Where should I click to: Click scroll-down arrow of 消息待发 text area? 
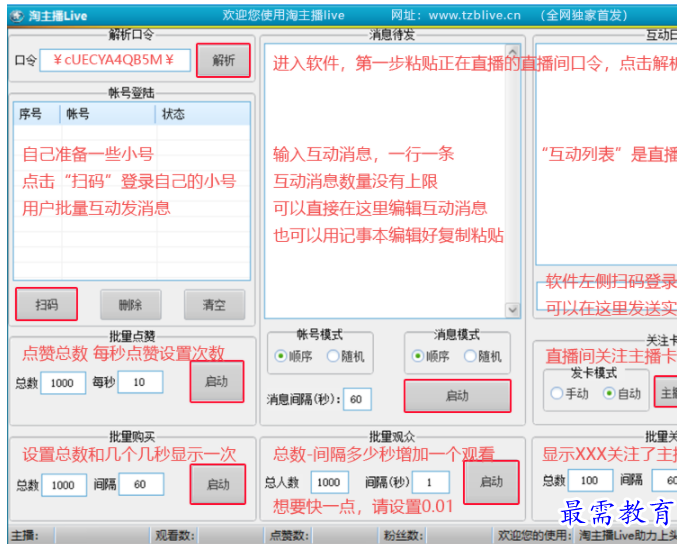tap(513, 310)
